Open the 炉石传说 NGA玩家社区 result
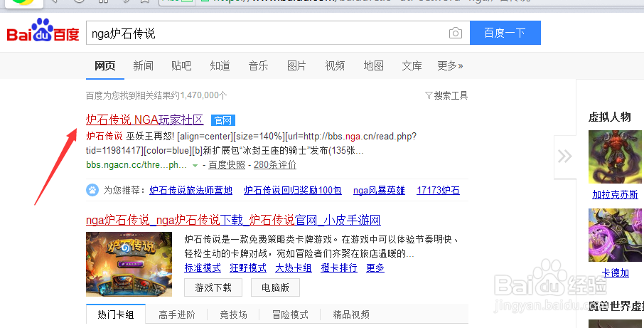 pos(144,120)
